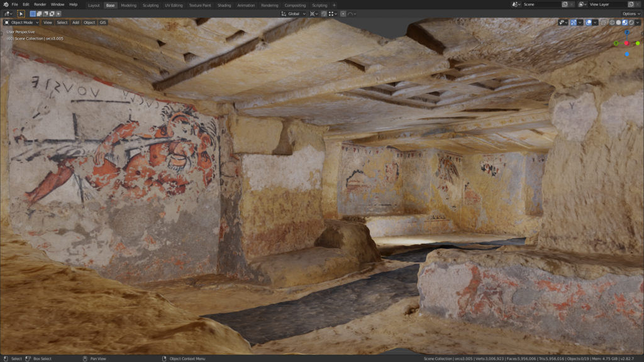Open the Help menu
The height and width of the screenshot is (362, 644).
pyautogui.click(x=73, y=4)
